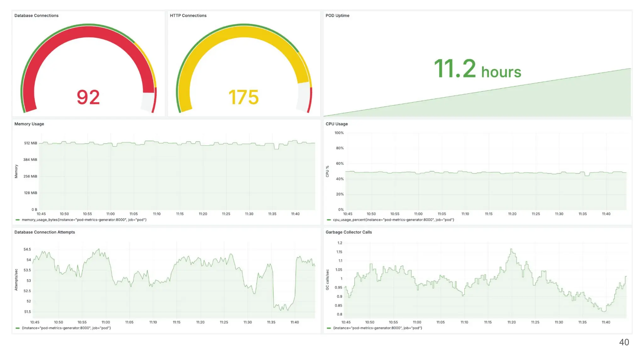Click Database Connection Attempts panel title

click(44, 232)
